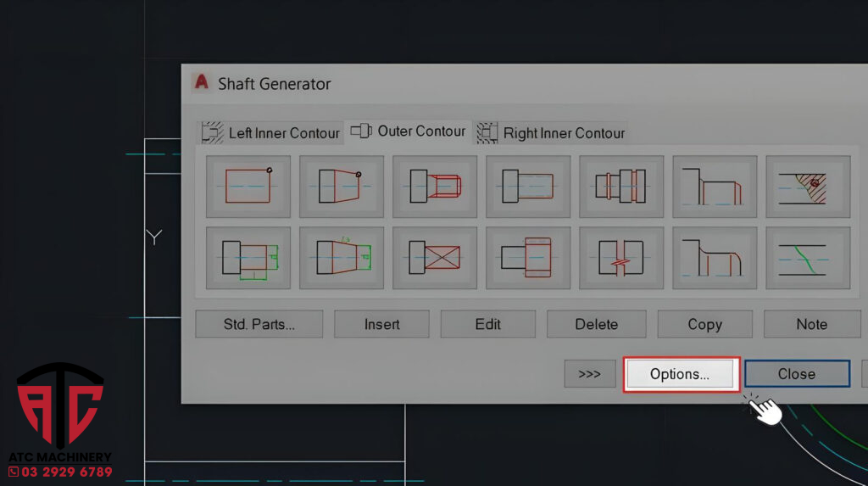868x486 pixels.
Task: Choose the red threaded shaft end icon
Action: click(x=435, y=186)
